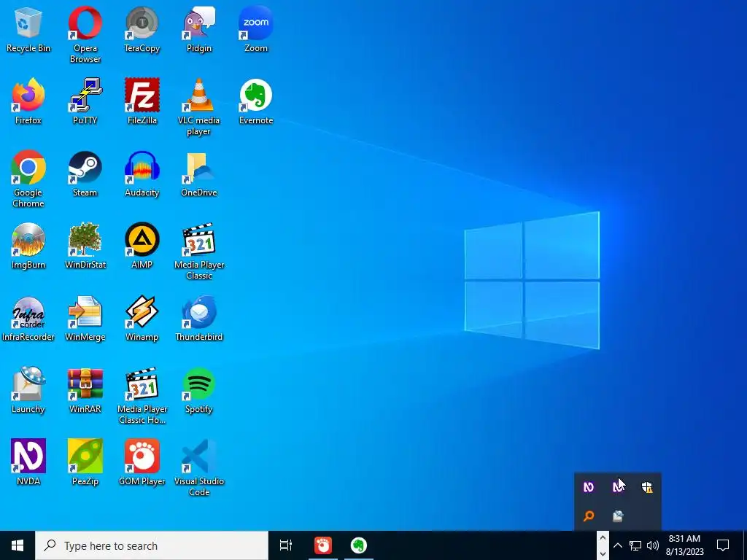747x560 pixels.
Task: Select the WinDirStat tree icon
Action: pyautogui.click(x=85, y=246)
